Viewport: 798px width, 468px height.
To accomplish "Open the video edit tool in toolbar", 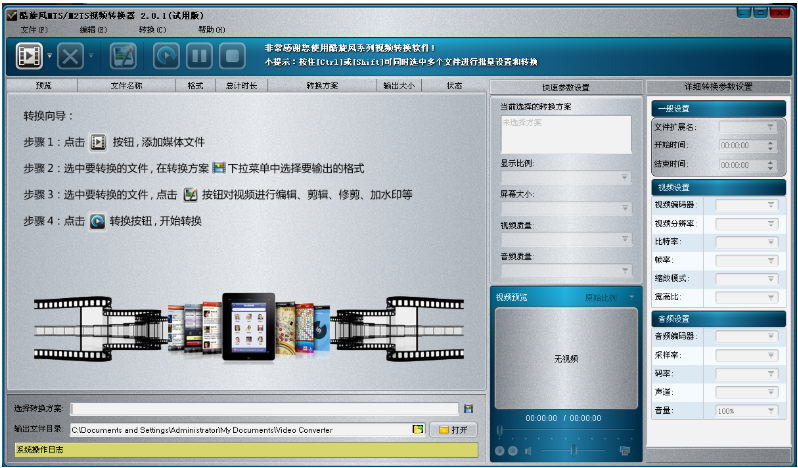I will pos(123,55).
